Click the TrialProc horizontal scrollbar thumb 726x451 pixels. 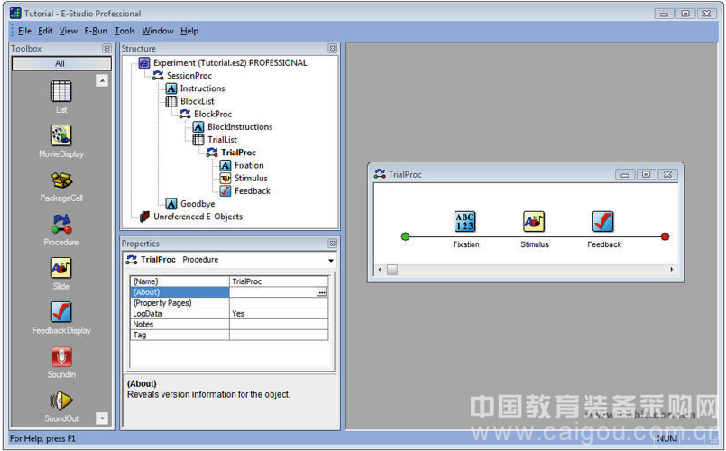pos(392,269)
